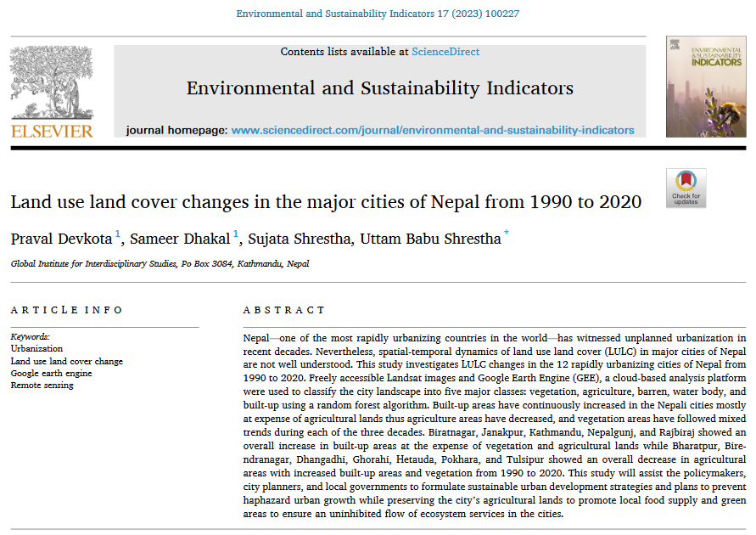Click the journal citation header link
The width and height of the screenshot is (756, 535).
378,14
